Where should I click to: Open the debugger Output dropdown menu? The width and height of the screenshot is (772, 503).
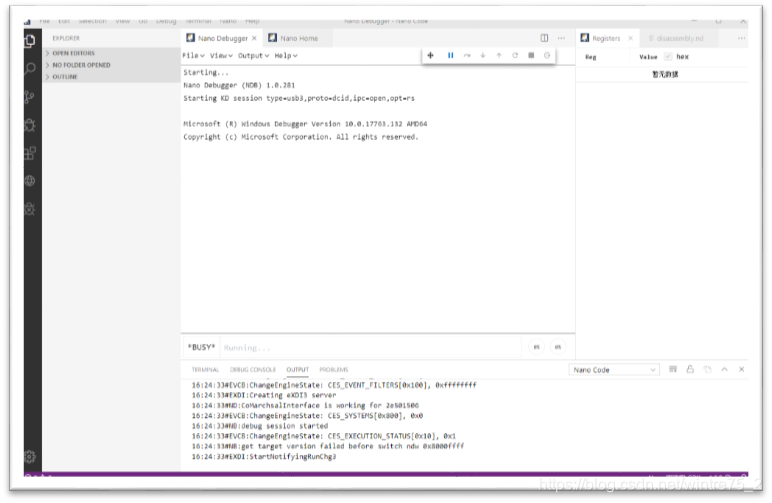click(x=254, y=56)
